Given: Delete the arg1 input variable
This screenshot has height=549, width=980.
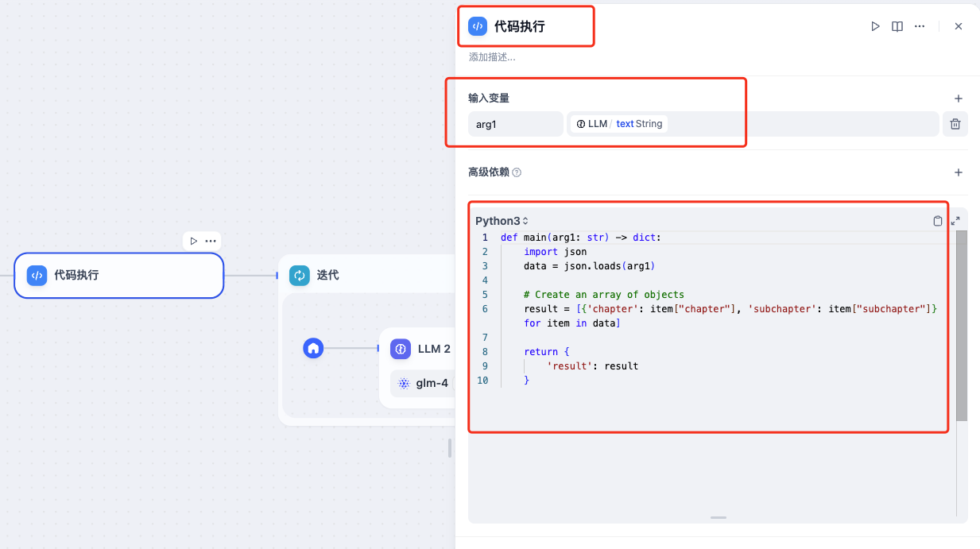Looking at the screenshot, I should click(955, 124).
